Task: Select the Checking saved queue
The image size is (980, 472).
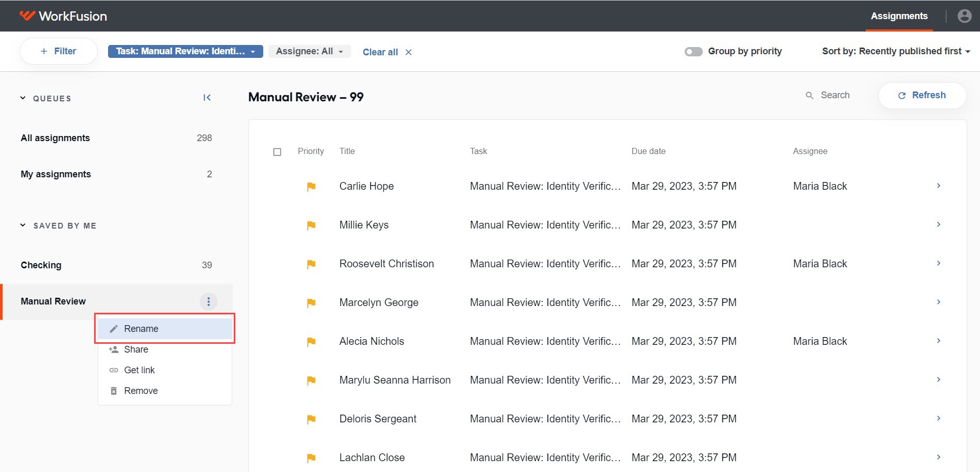Action: (116, 265)
